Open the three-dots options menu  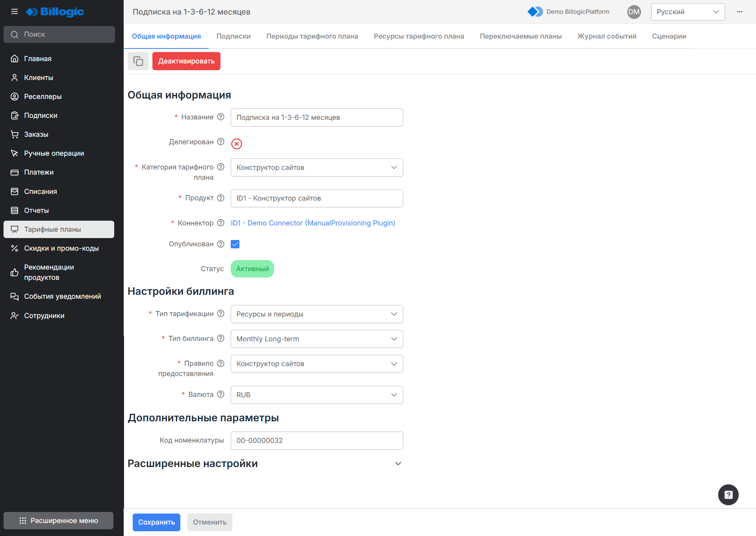[x=739, y=12]
